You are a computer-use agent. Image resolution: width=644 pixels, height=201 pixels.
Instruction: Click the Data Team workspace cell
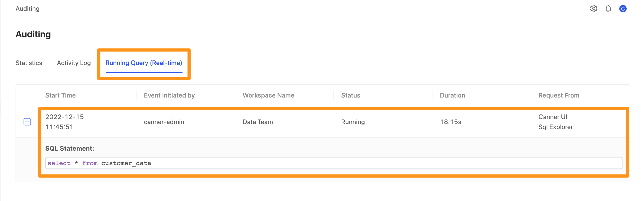tap(258, 122)
